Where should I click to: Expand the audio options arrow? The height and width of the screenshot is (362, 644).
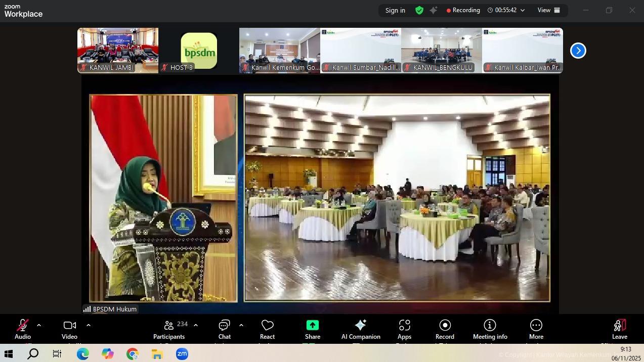pyautogui.click(x=39, y=325)
